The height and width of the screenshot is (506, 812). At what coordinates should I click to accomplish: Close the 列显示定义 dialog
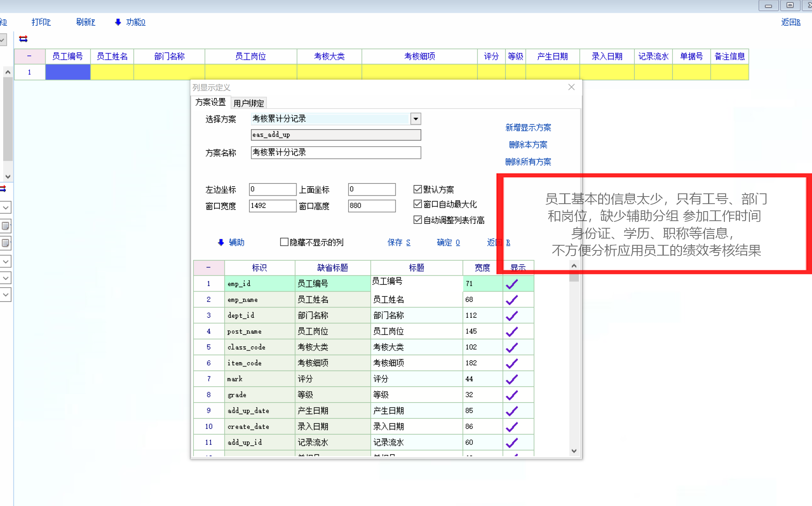(x=571, y=87)
